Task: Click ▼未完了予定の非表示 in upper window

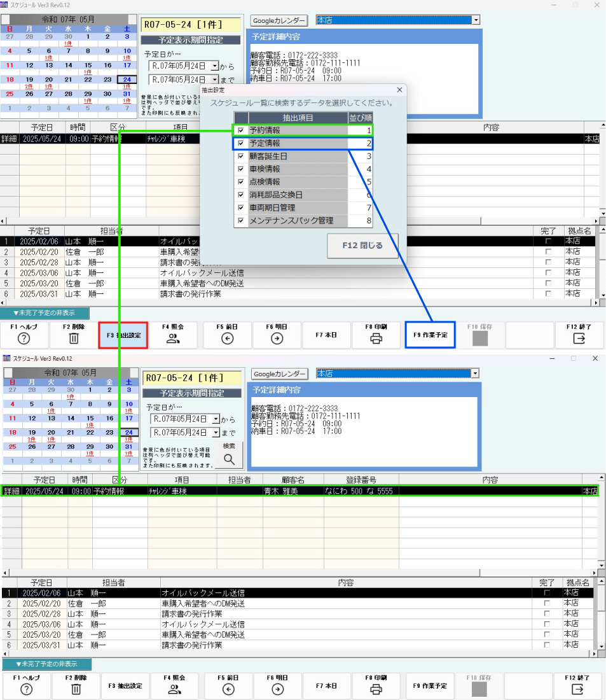Action: coord(45,313)
